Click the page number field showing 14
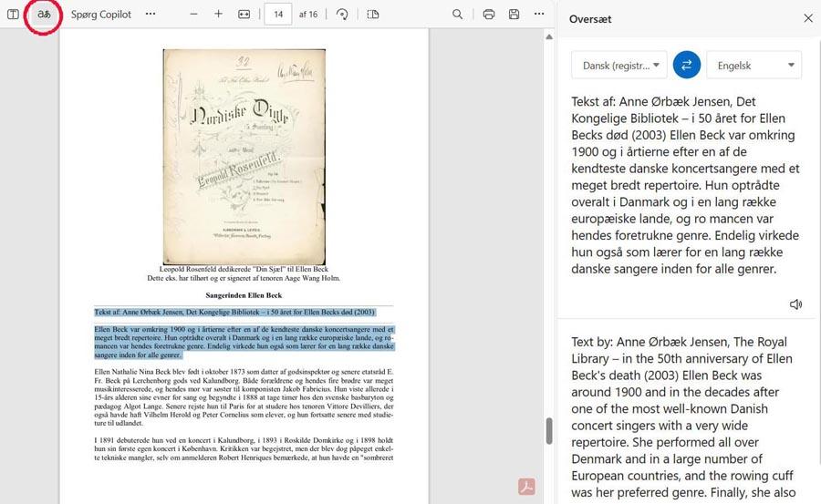This screenshot has height=504, width=821. pos(277,15)
